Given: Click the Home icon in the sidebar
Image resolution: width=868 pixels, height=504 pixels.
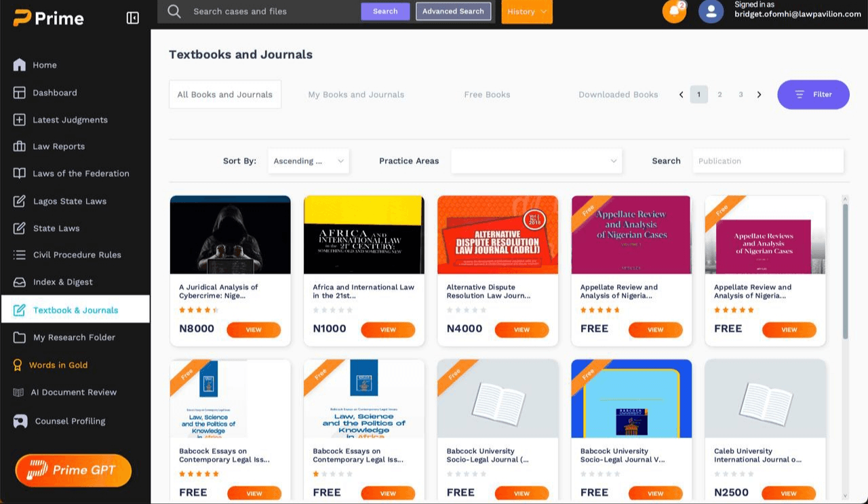Looking at the screenshot, I should 20,65.
